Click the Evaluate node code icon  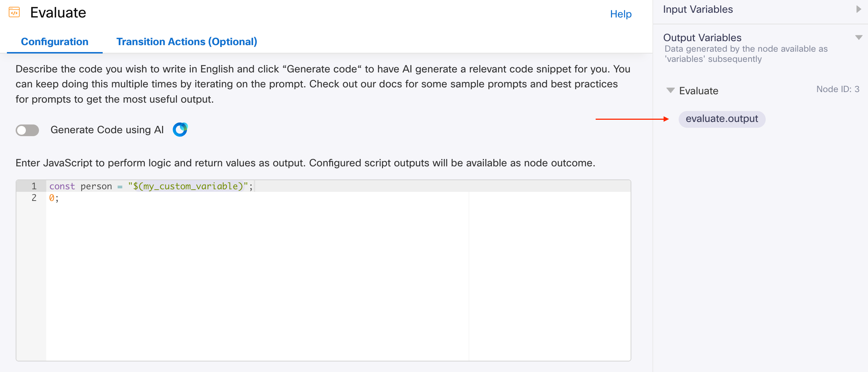pos(14,12)
